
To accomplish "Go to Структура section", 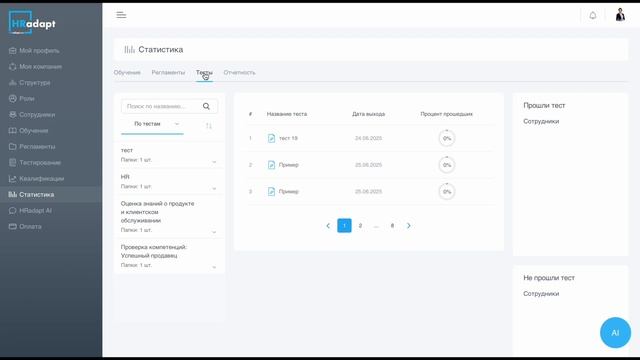I will pos(30,82).
